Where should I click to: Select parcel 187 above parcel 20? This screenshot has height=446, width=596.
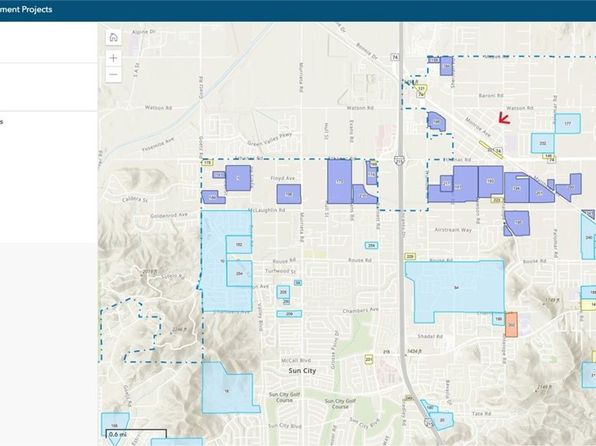pyautogui.click(x=429, y=407)
